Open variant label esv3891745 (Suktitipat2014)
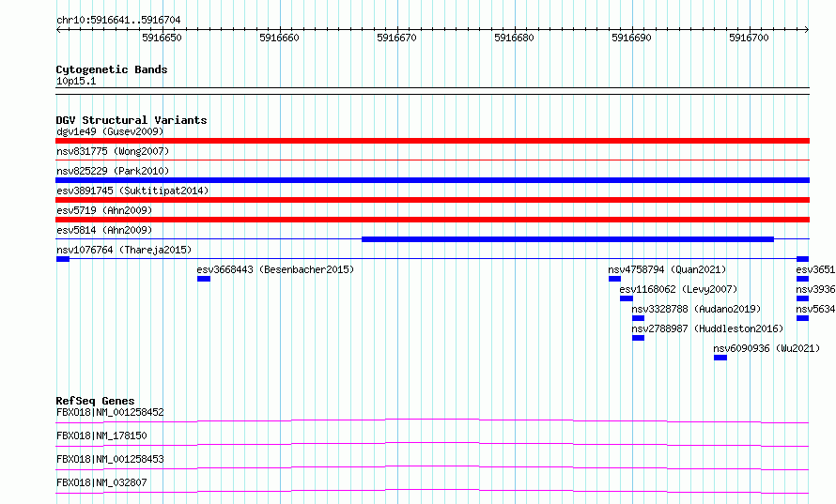This screenshot has width=836, height=504. [132, 191]
